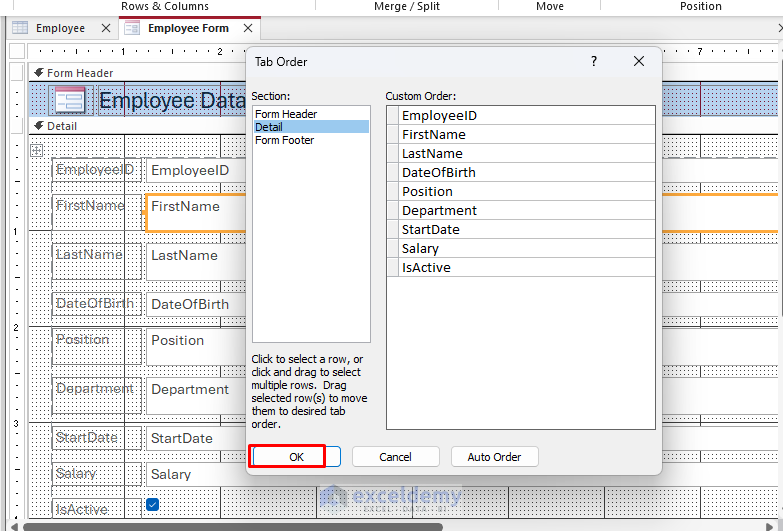The height and width of the screenshot is (531, 783).
Task: Click the Detail section bar
Action: coord(137,126)
